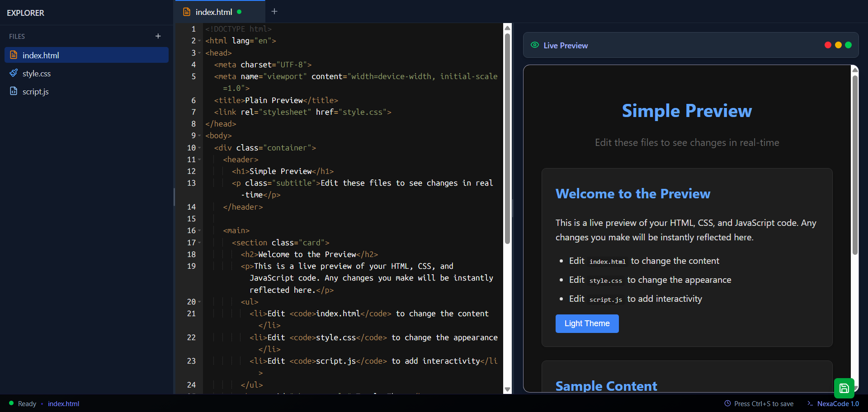Collapse the body fold arrow at line 9

(x=199, y=136)
